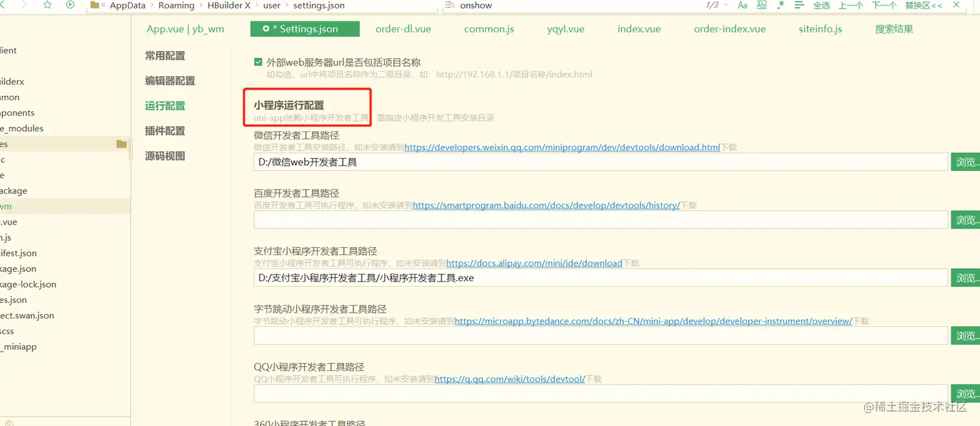Click the empty 字节跳动小程序开发者工具路径 input field
980x426 pixels.
click(x=601, y=335)
